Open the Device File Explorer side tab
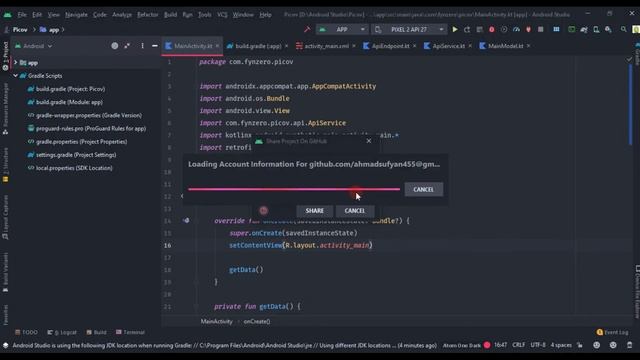This screenshot has width=640, height=360. (637, 291)
